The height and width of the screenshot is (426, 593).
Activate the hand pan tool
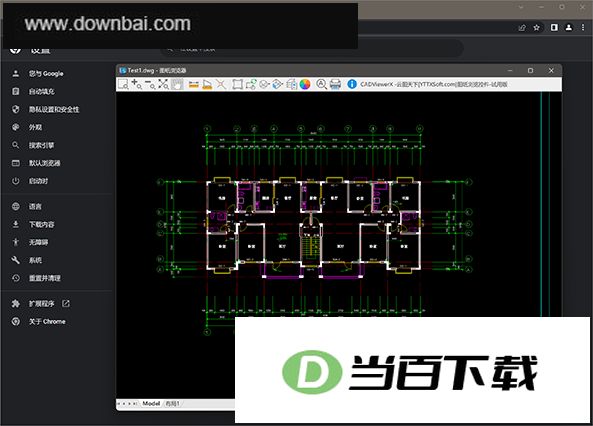[x=177, y=84]
